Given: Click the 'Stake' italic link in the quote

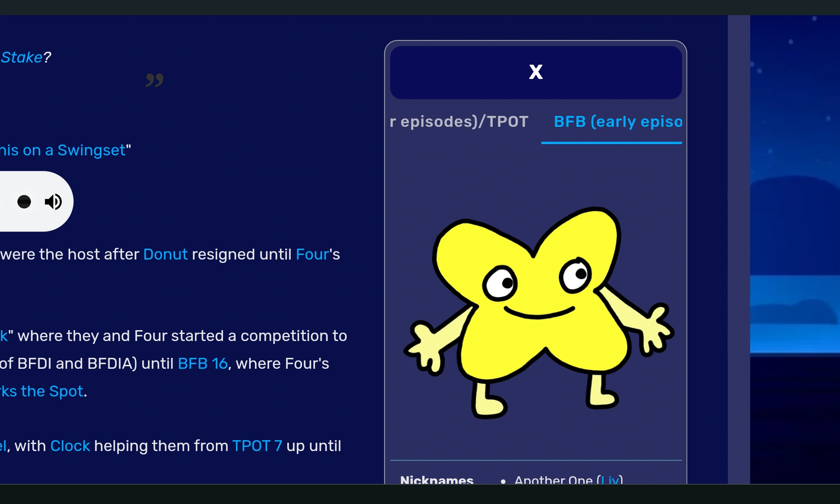Looking at the screenshot, I should click(x=22, y=58).
